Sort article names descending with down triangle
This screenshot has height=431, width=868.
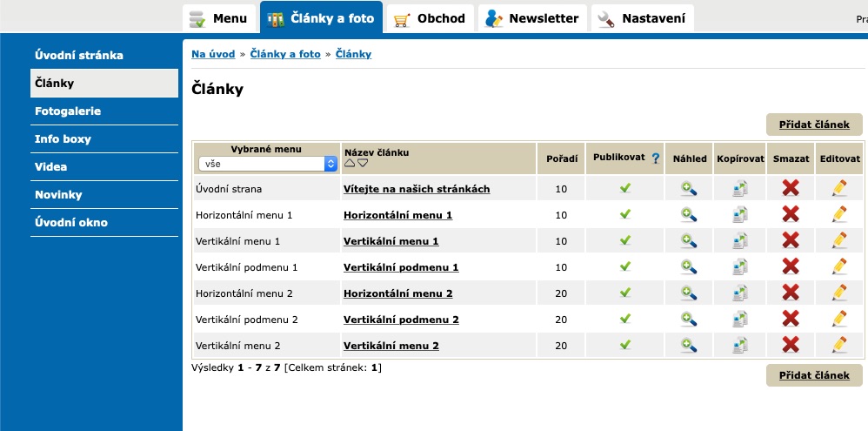click(363, 164)
